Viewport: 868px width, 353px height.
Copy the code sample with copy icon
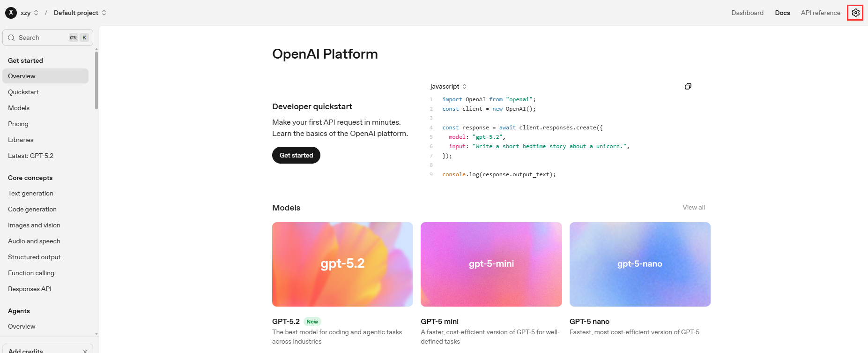click(x=688, y=86)
